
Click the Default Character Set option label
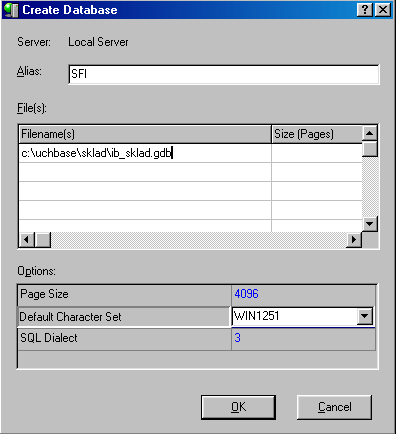tap(70, 317)
